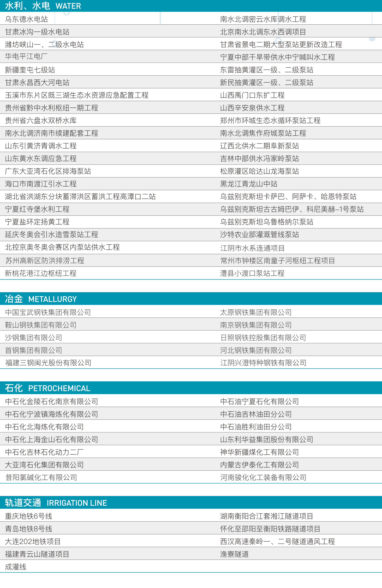
Task: Click 甘肃冰沟一级水电站 row
Action: pyautogui.click(x=37, y=32)
